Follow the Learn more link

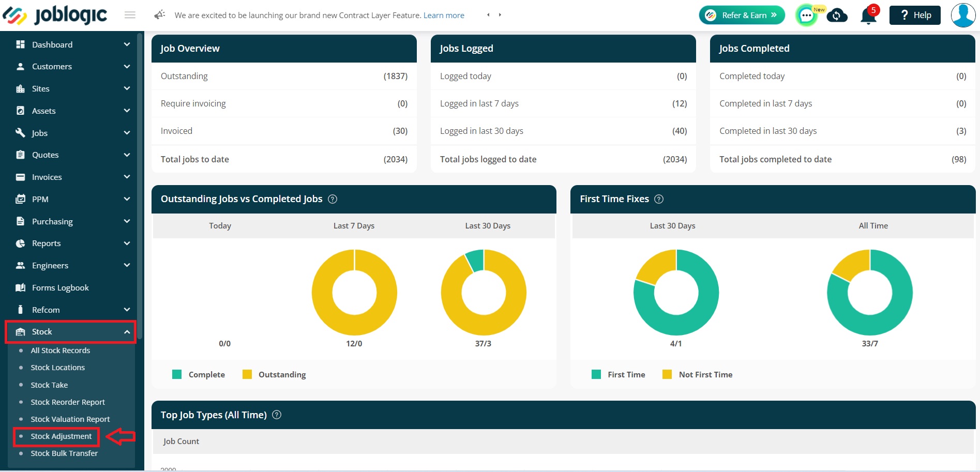tap(444, 16)
